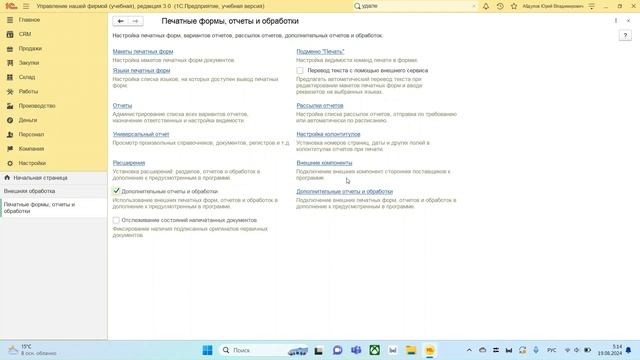Open Универсальный отчет link

point(141,134)
